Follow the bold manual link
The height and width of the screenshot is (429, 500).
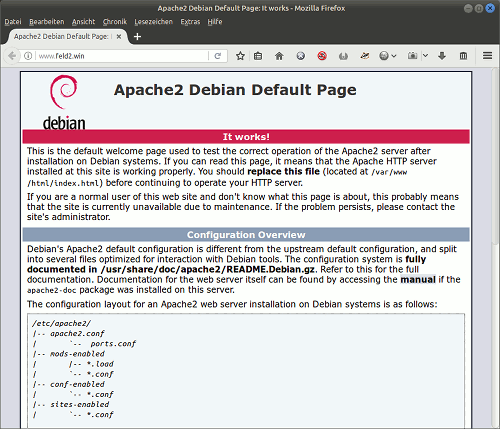coord(418,279)
